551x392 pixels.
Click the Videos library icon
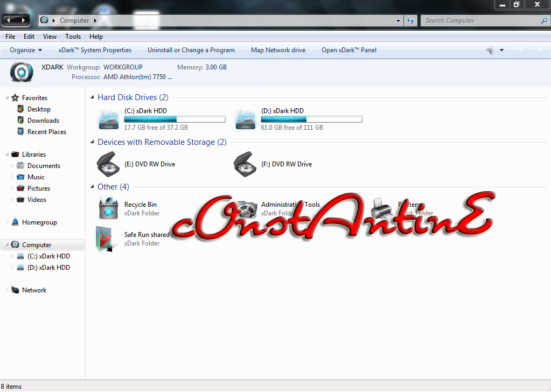pos(20,200)
